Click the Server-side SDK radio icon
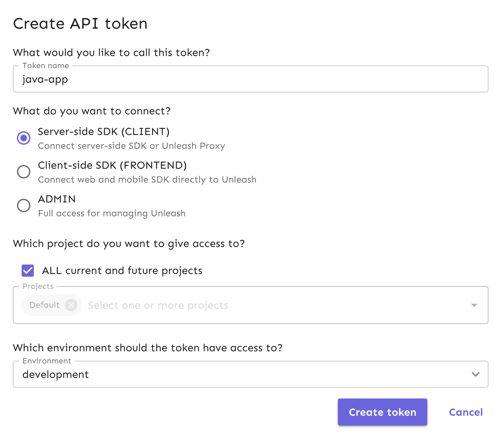504x440 pixels. [x=23, y=138]
